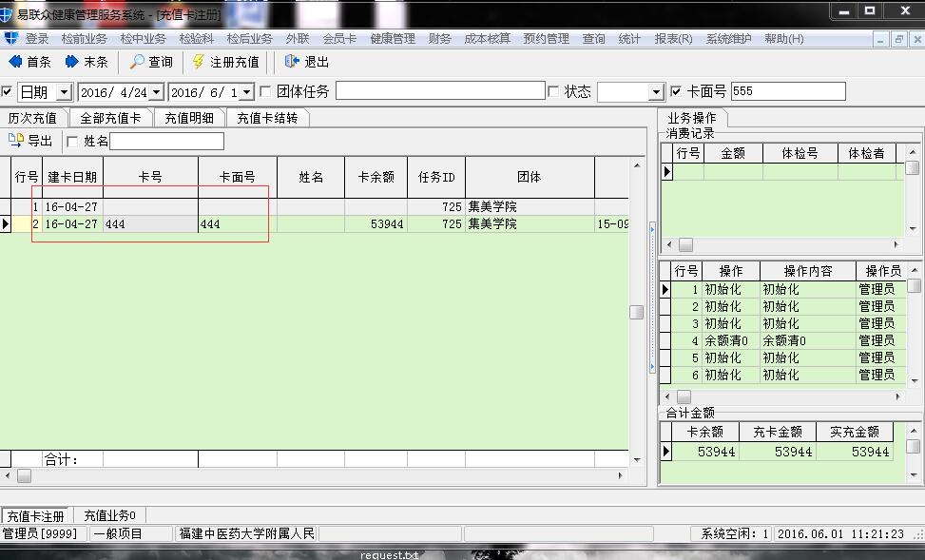Click the request.txt item at screen bottom
925x560 pixels.
pyautogui.click(x=390, y=554)
